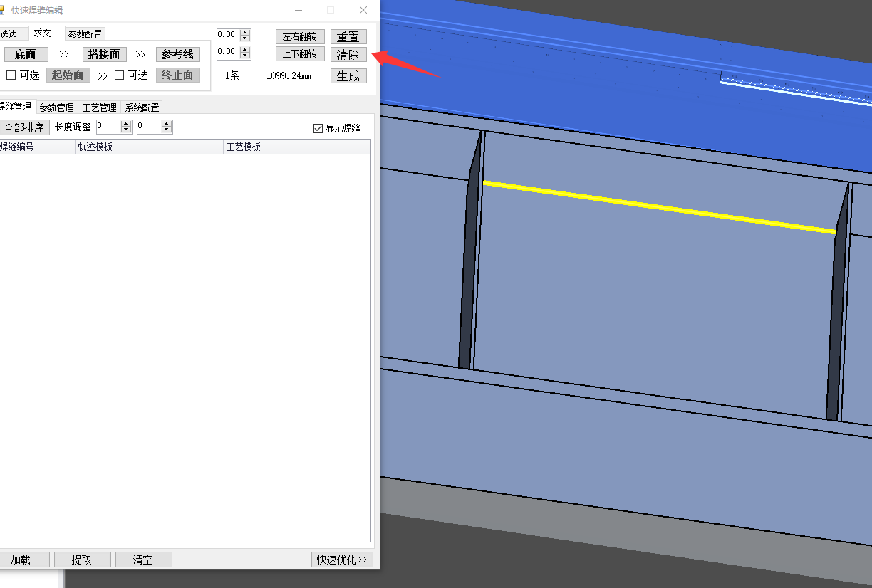Click the 底面 face selection button
Image resolution: width=872 pixels, height=588 pixels.
(26, 54)
